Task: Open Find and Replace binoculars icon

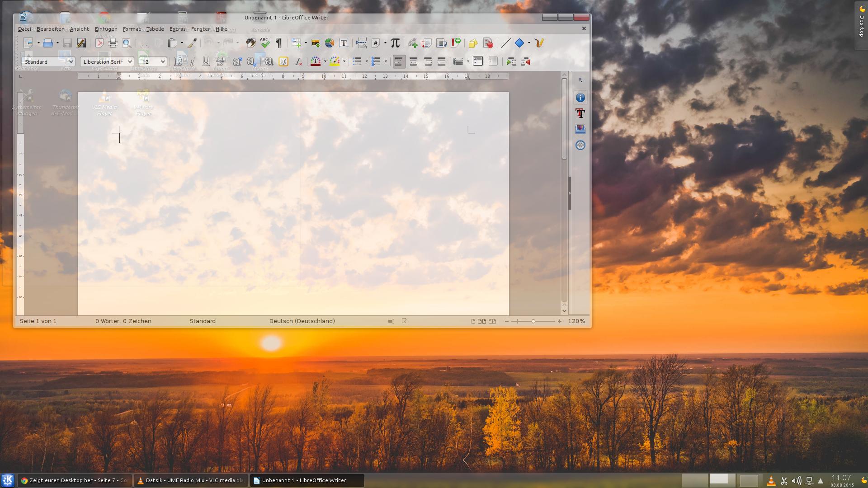Action: [251, 43]
